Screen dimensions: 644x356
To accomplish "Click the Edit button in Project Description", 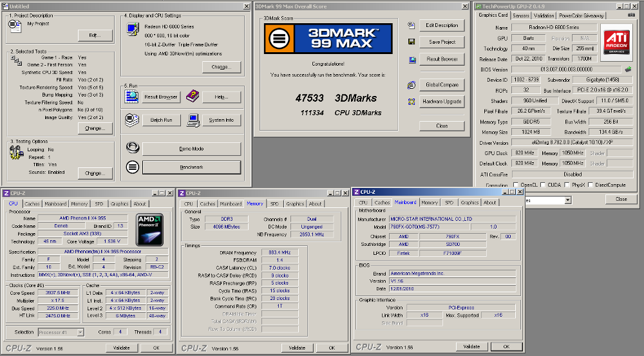I will pyautogui.click(x=95, y=35).
